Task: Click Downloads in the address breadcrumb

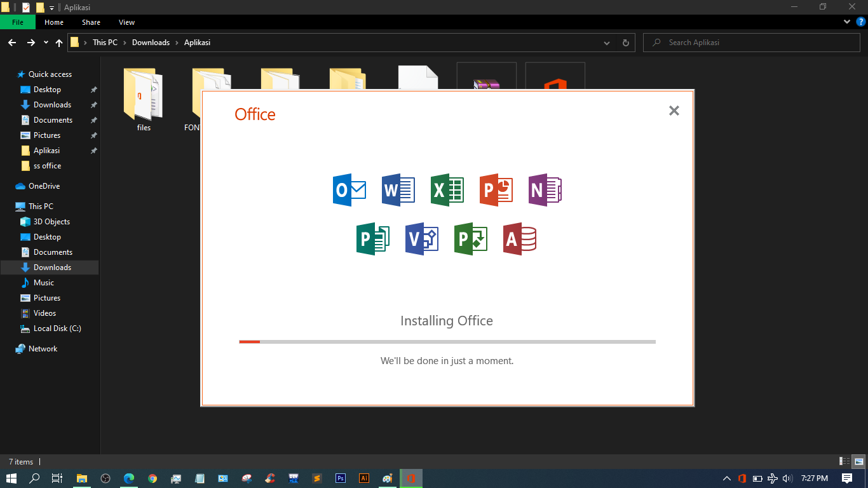Action: click(x=151, y=43)
